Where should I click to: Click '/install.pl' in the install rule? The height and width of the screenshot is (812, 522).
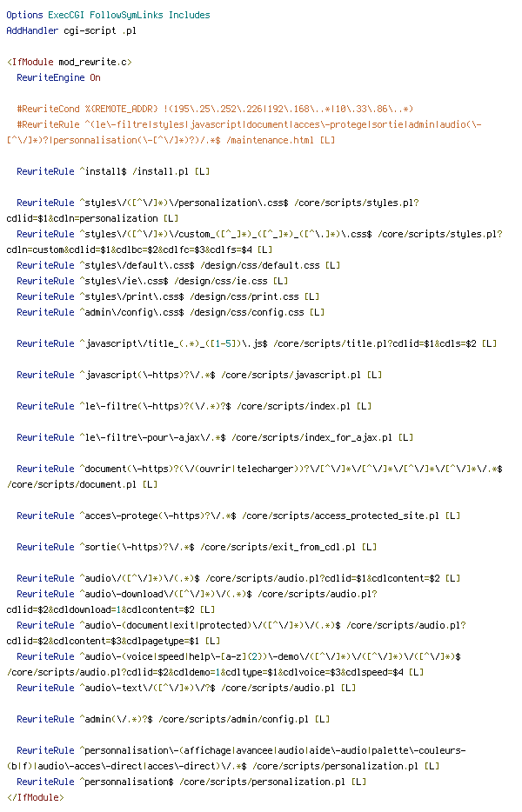point(161,171)
